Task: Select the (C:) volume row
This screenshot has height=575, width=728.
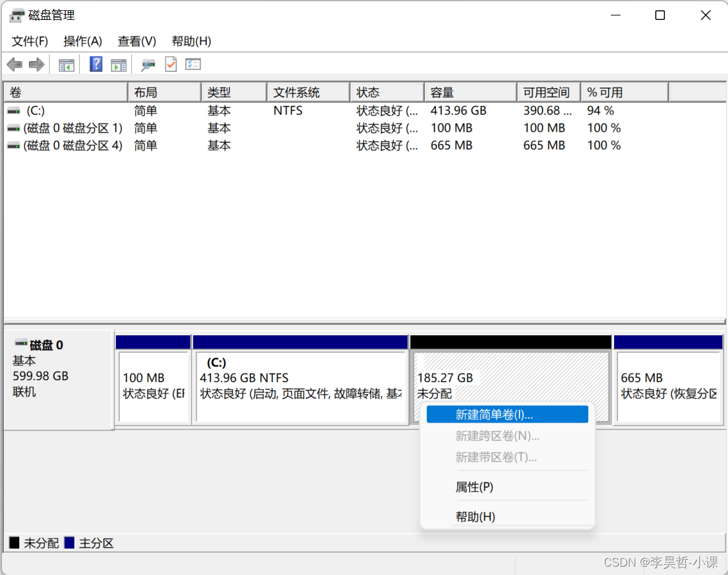Action: [337, 111]
